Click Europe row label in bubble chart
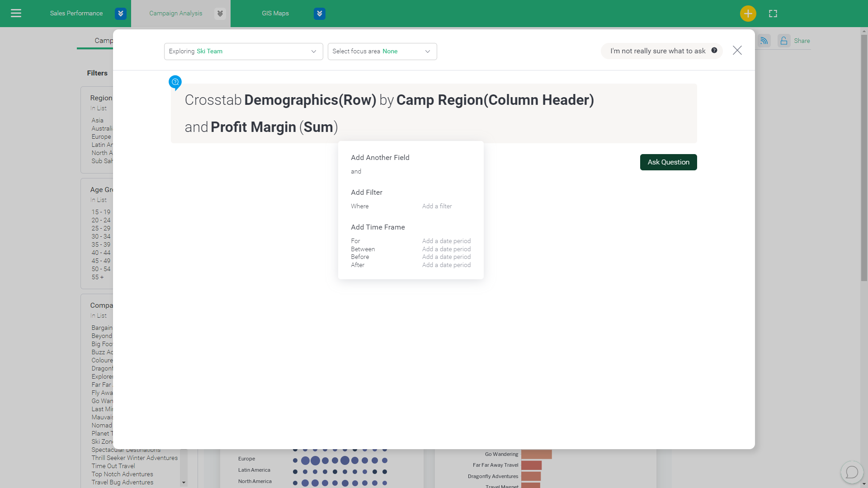 [246, 459]
